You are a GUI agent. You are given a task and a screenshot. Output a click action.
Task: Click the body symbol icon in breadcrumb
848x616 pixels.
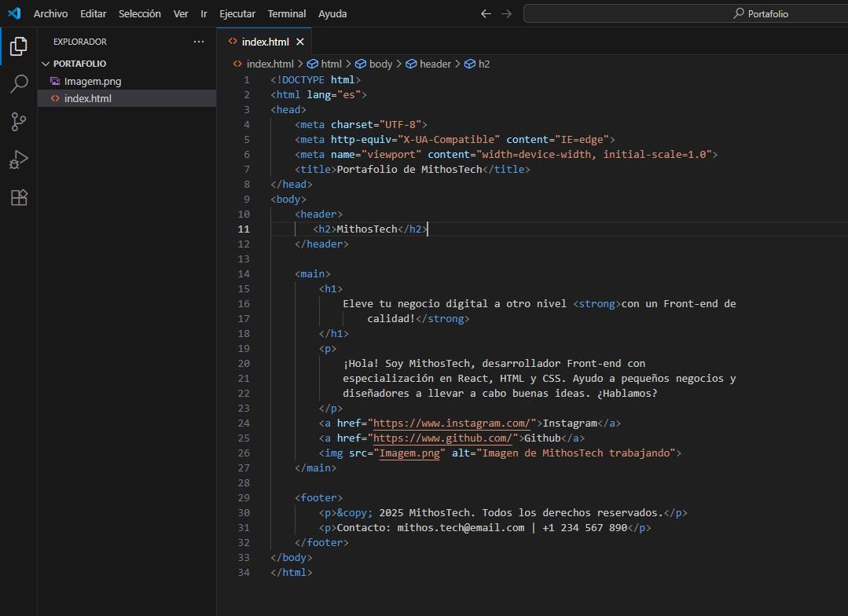361,64
